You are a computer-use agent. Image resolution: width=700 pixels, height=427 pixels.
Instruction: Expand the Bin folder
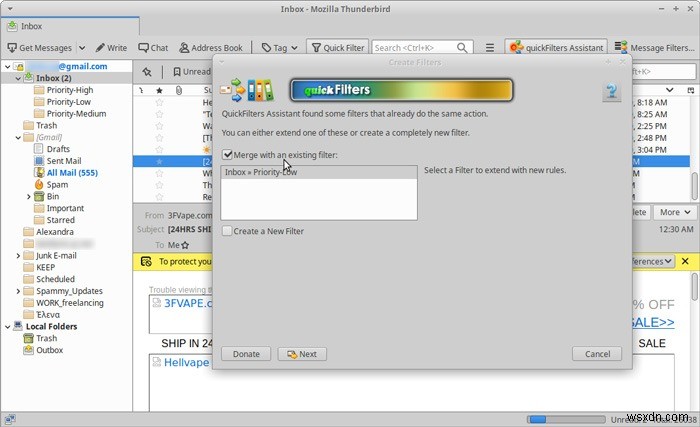coord(29,197)
